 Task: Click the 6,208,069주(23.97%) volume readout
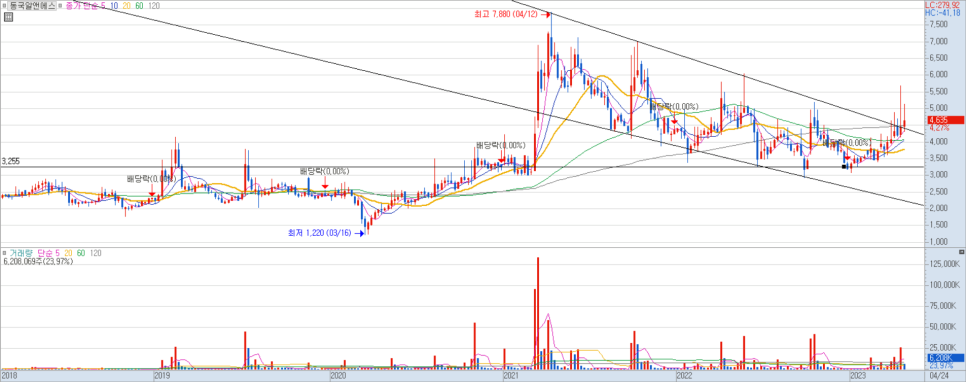coord(38,262)
